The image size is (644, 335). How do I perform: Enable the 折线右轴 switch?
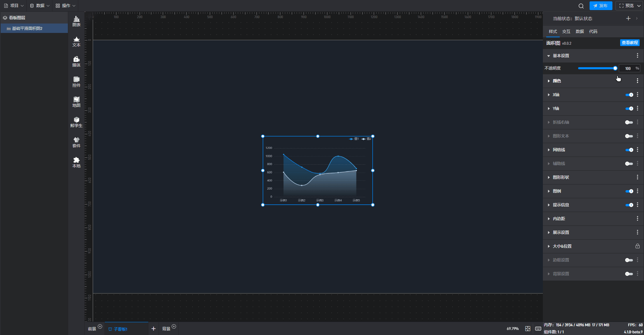point(629,122)
